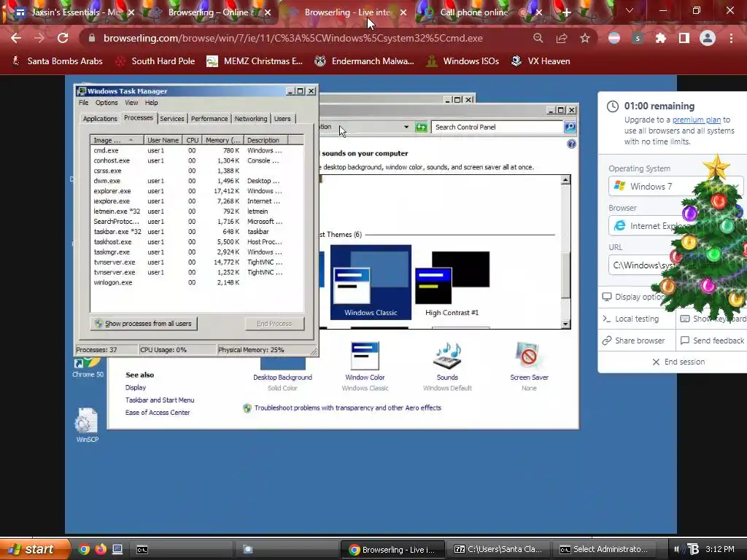Toggle the Chrome side panel icon
The height and width of the screenshot is (560, 747).
pyautogui.click(x=684, y=38)
